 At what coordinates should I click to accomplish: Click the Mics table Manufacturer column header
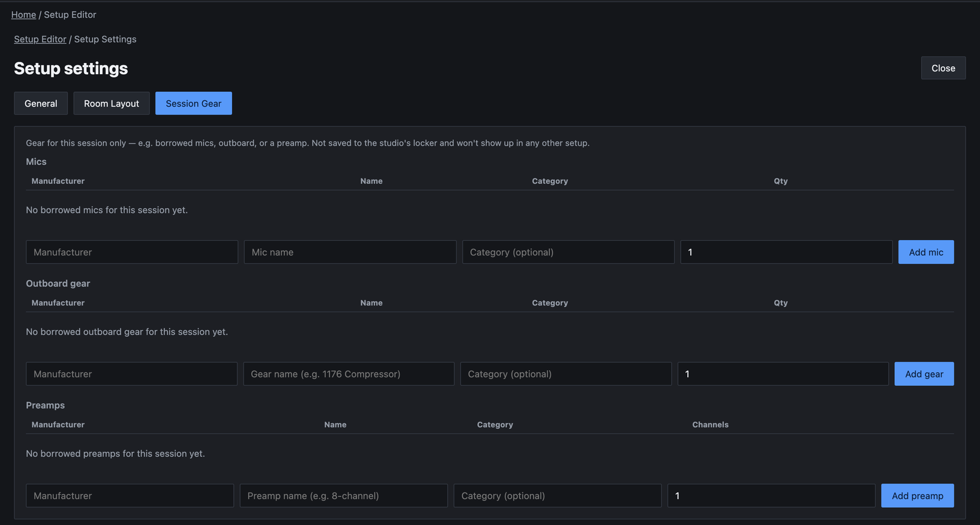(58, 181)
